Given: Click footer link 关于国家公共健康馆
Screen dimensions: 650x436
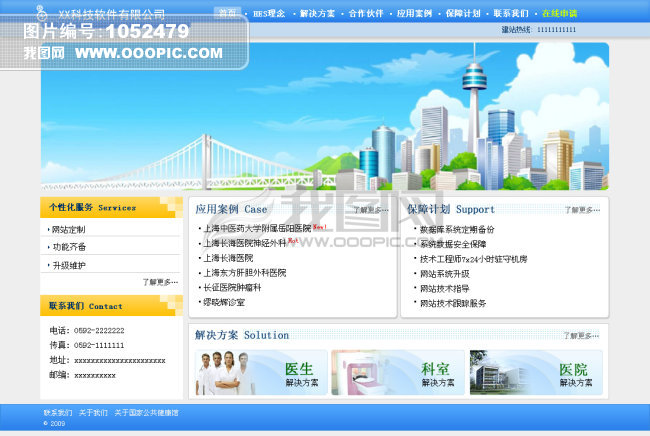Looking at the screenshot, I should (146, 413).
